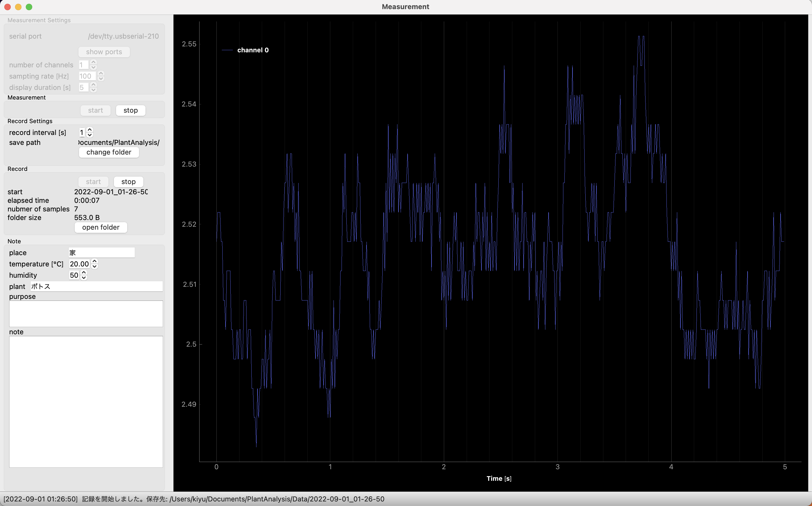Click inside the purpose text box
This screenshot has width=812, height=506.
[x=86, y=314]
